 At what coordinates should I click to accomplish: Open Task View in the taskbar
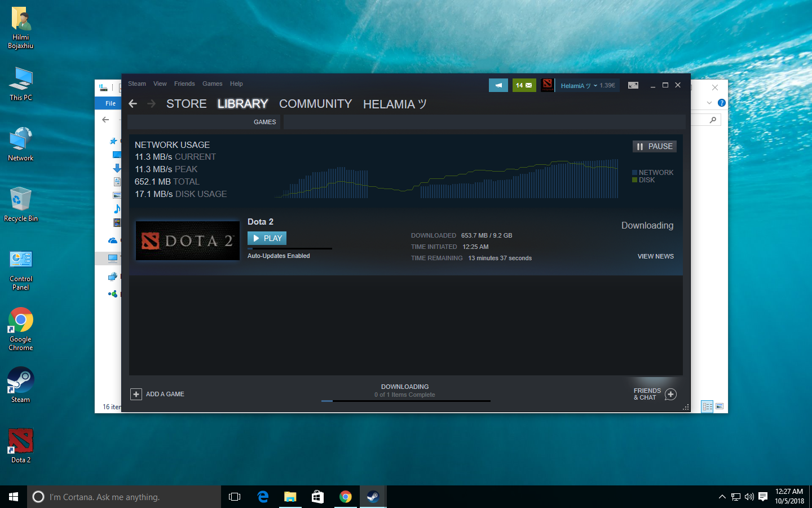coord(235,497)
